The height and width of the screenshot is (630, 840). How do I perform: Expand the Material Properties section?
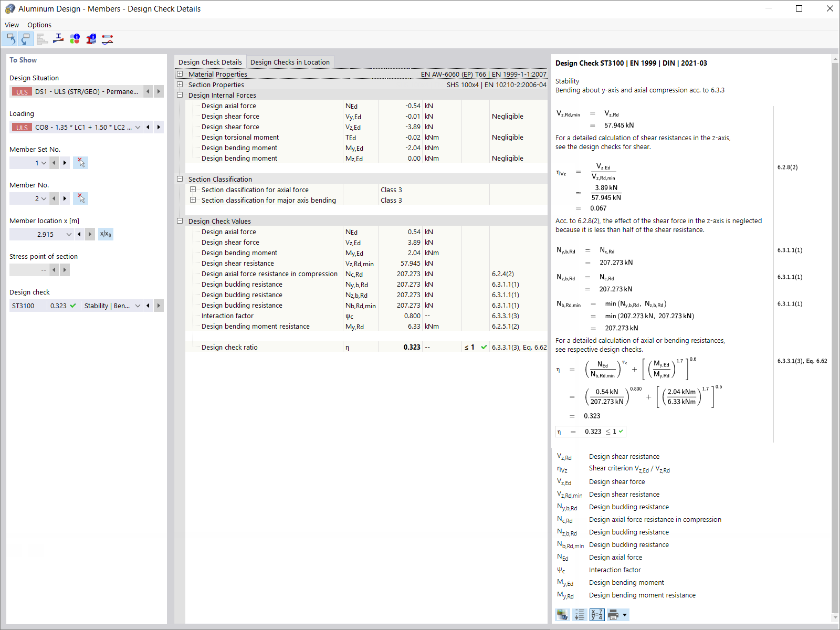pyautogui.click(x=180, y=74)
